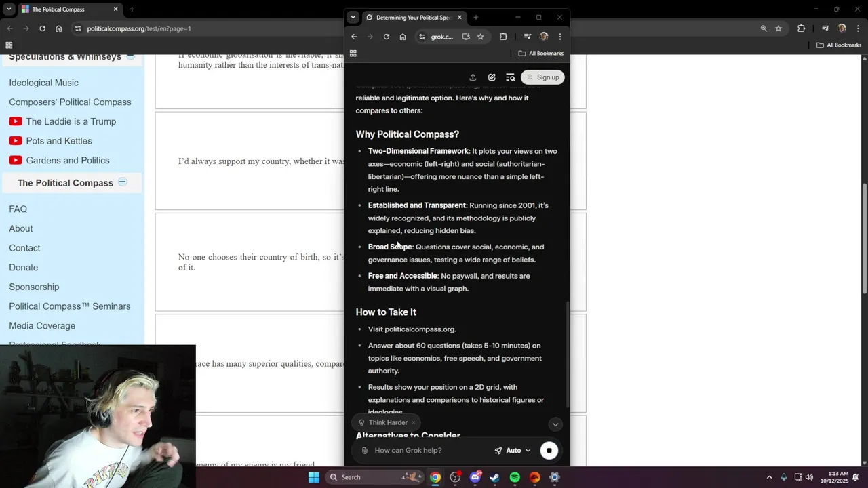Open the Auto model selector dropdown
Viewport: 868px width, 488px height.
(513, 451)
